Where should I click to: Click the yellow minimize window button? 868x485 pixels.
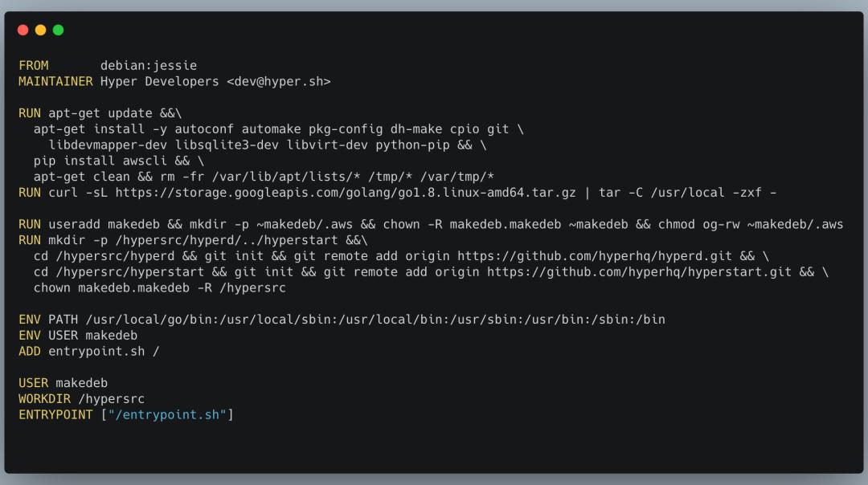point(40,31)
